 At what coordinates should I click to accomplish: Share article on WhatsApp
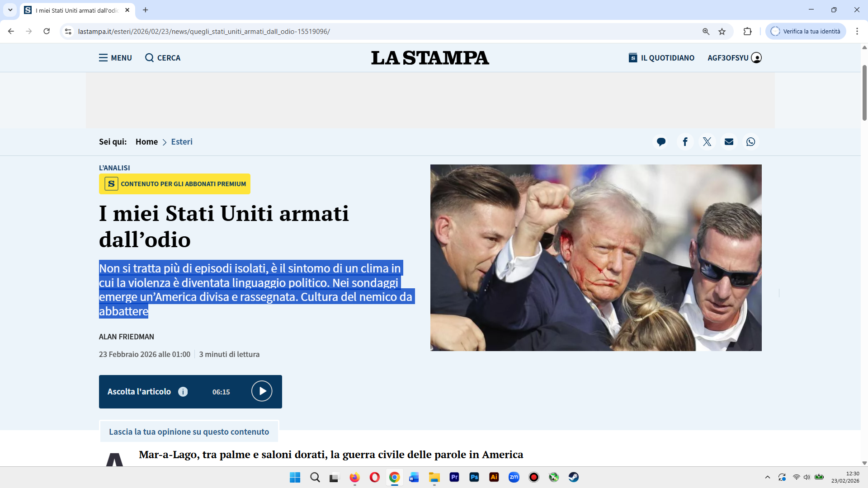tap(750, 142)
